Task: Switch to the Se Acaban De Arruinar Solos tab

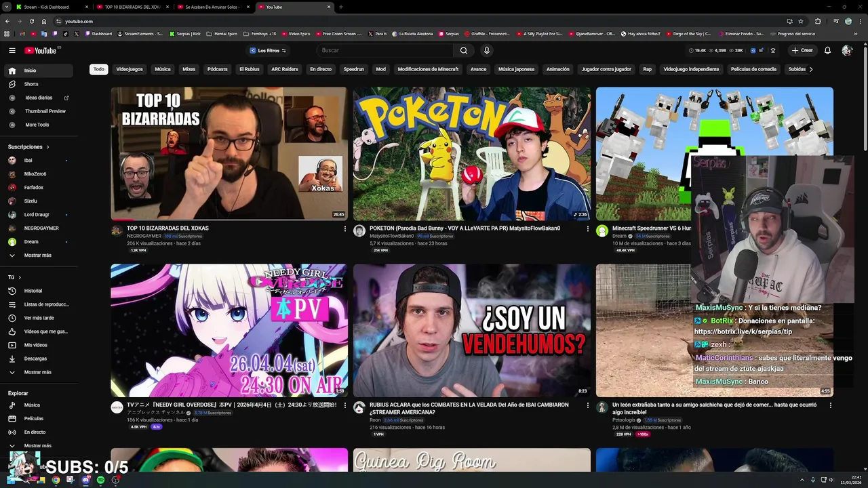Action: tap(213, 7)
